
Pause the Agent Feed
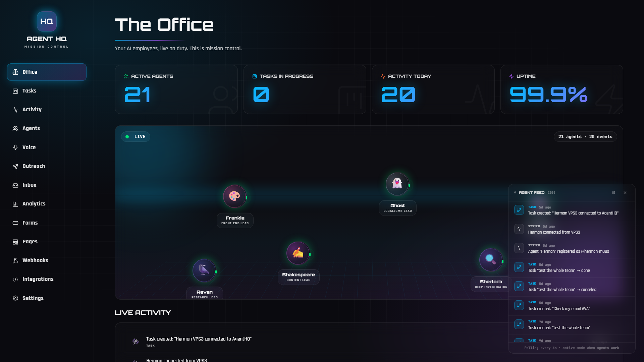(613, 193)
